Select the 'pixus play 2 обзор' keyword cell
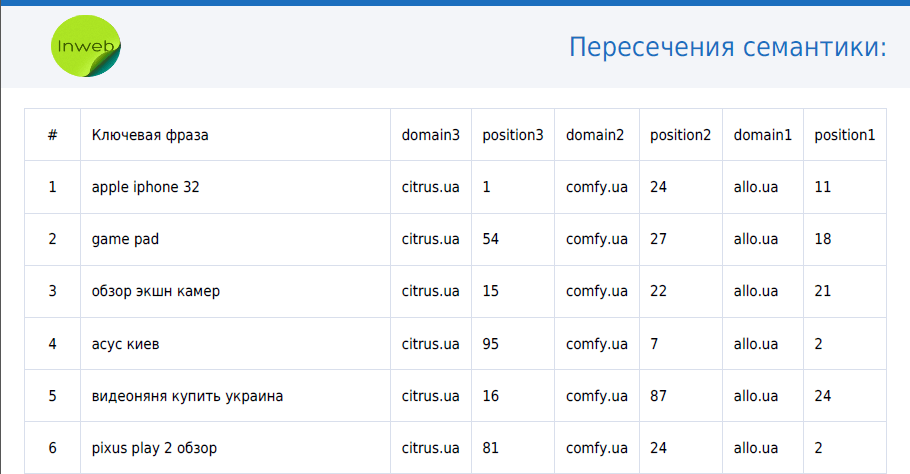Image resolution: width=910 pixels, height=474 pixels. [236, 448]
